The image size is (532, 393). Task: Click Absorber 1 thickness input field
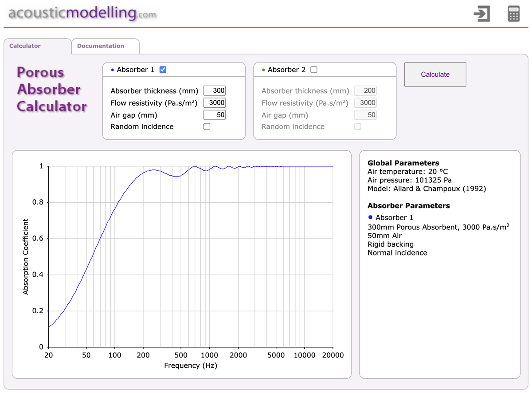click(x=215, y=90)
